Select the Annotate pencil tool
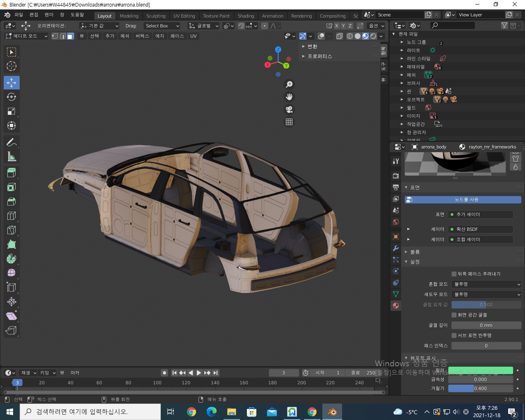The width and height of the screenshot is (525, 420). [11, 142]
